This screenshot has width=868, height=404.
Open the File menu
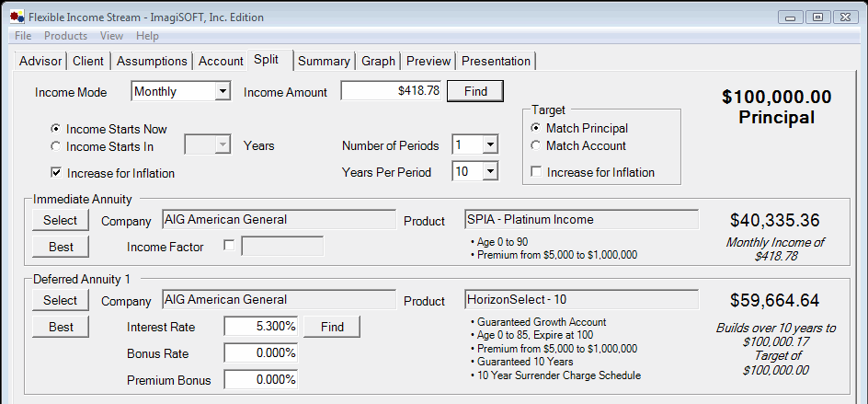click(23, 36)
